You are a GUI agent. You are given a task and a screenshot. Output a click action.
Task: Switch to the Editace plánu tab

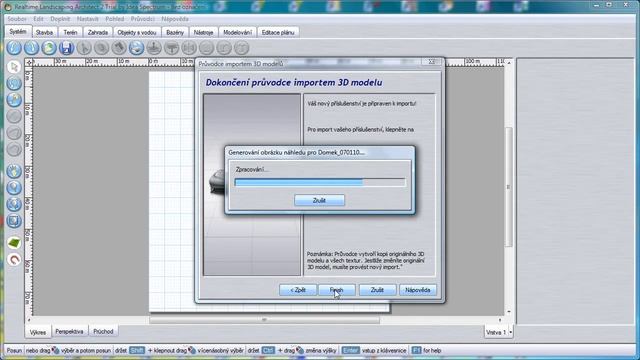pos(278,32)
